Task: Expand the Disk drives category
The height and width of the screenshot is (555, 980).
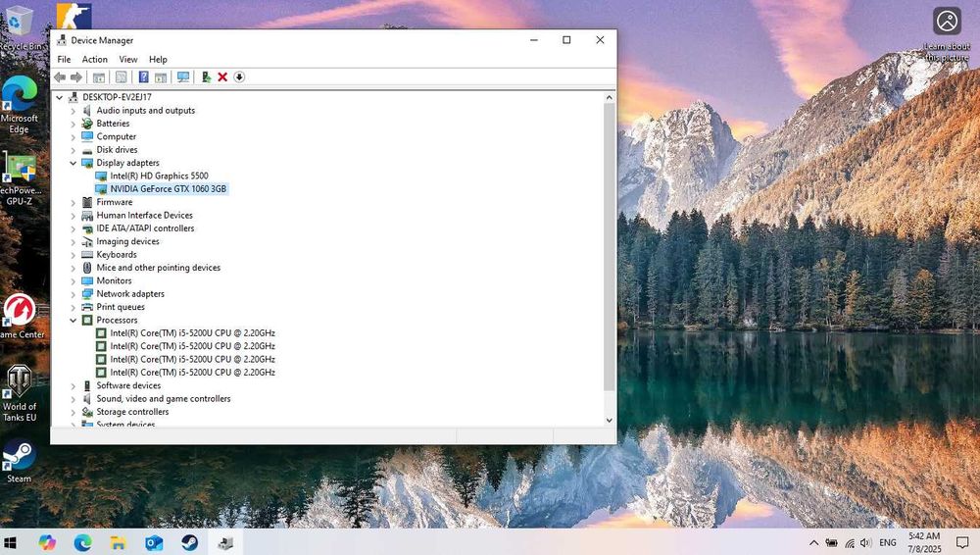Action: point(73,150)
